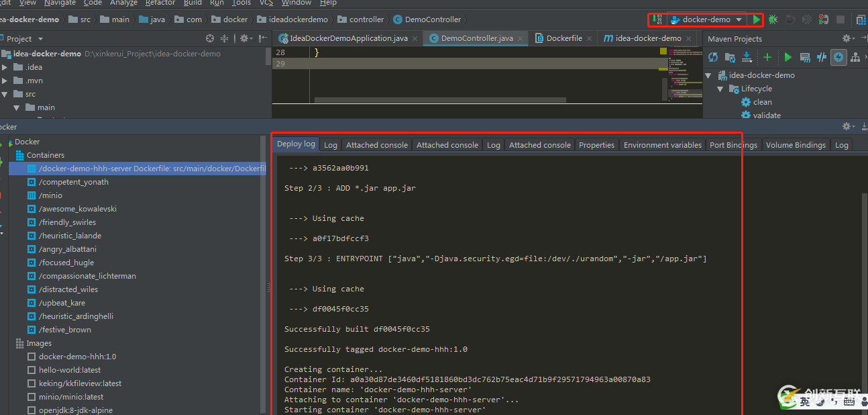Select the /minio container in Docker tree

click(50, 195)
